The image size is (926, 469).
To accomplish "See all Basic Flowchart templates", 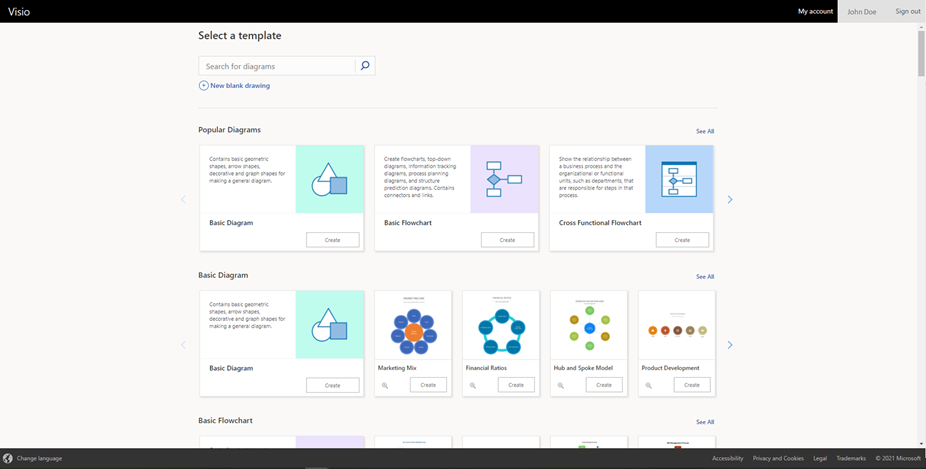I will point(705,422).
